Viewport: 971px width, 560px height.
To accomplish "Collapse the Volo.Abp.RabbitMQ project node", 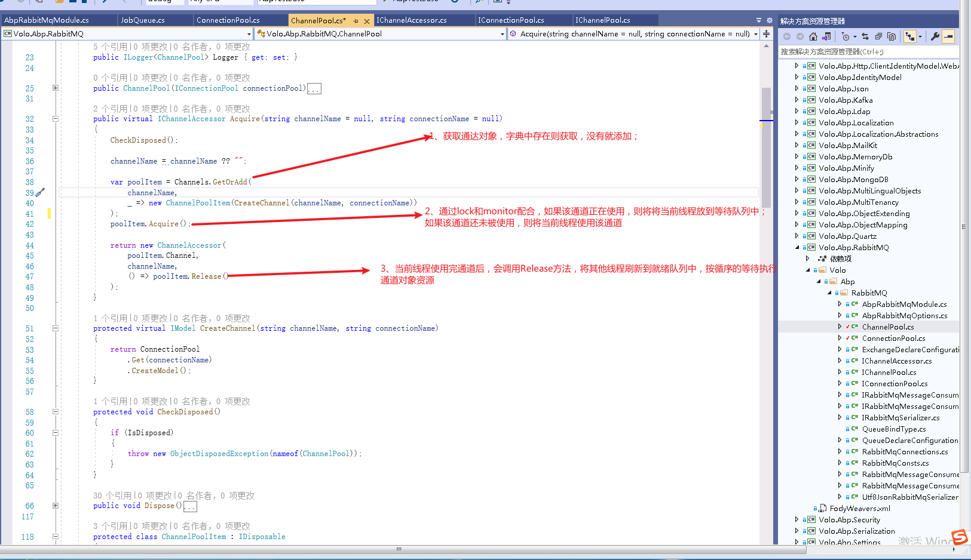I will pos(797,248).
